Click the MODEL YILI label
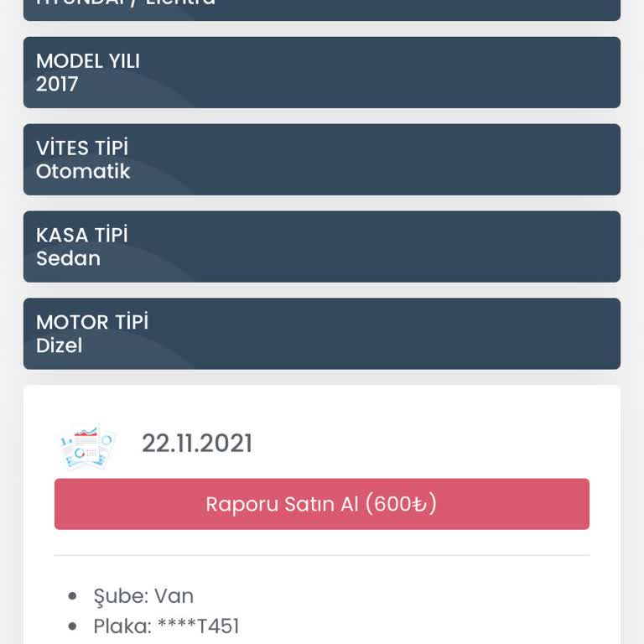 [88, 61]
